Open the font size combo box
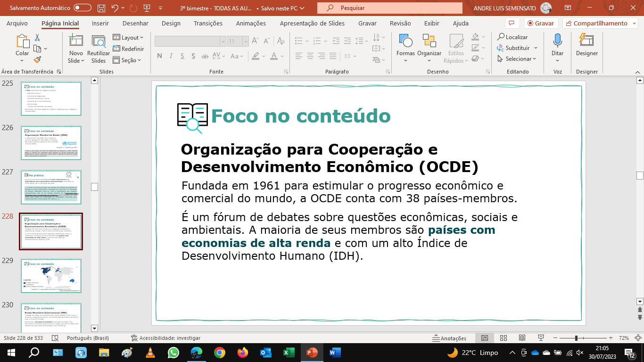The height and width of the screenshot is (362, 644). 238,41
